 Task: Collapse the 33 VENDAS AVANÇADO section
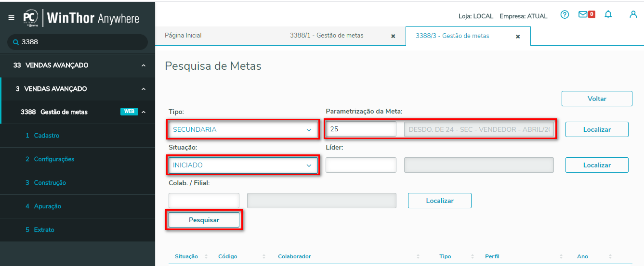point(143,65)
